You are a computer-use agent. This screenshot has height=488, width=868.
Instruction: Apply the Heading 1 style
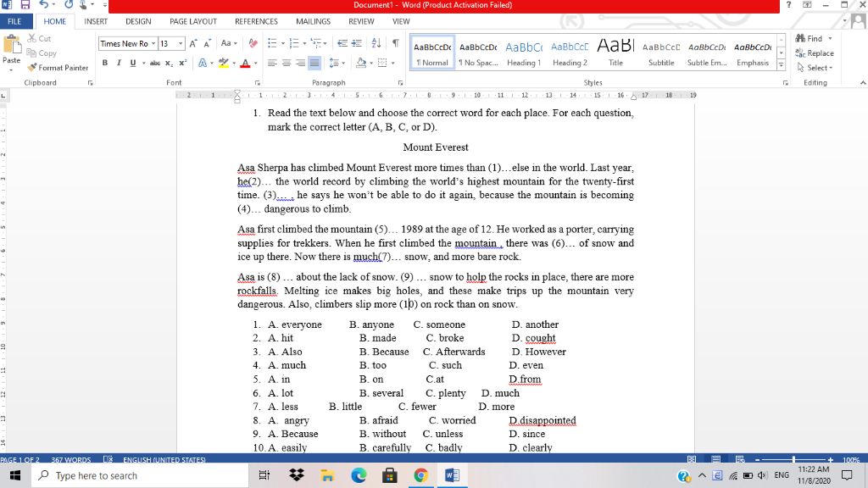(523, 53)
